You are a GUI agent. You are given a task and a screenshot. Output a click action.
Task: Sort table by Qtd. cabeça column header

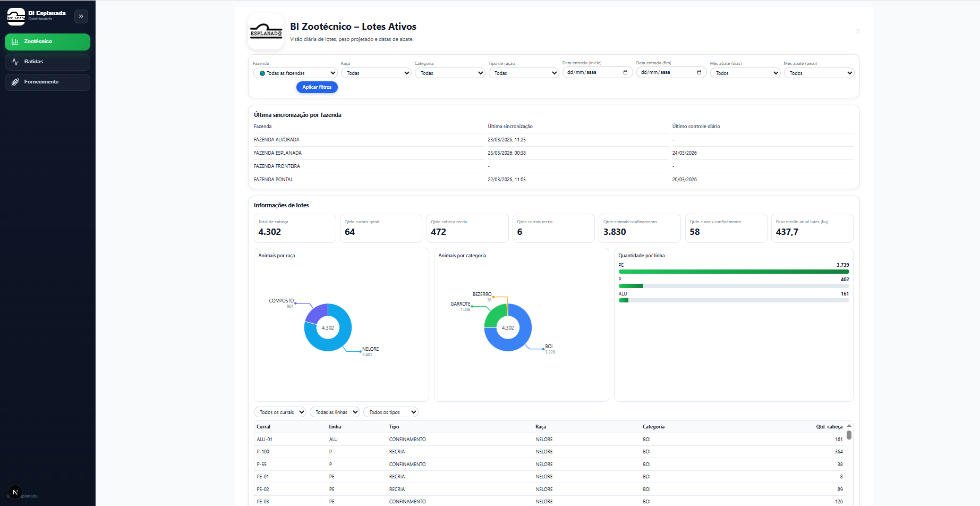point(829,427)
